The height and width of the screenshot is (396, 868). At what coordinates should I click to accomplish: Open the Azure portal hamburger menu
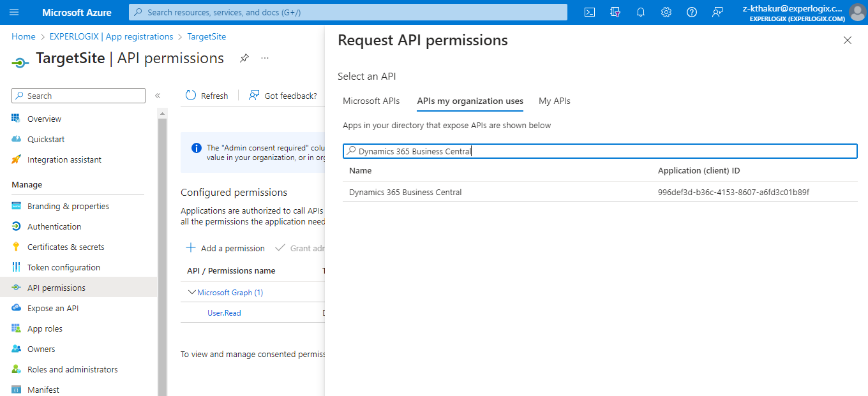[15, 12]
